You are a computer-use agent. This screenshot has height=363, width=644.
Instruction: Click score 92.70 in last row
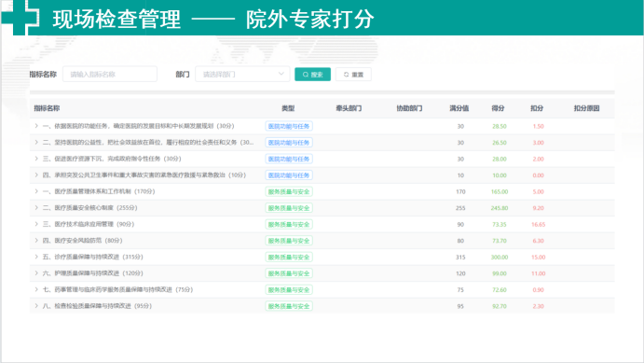pyautogui.click(x=500, y=306)
